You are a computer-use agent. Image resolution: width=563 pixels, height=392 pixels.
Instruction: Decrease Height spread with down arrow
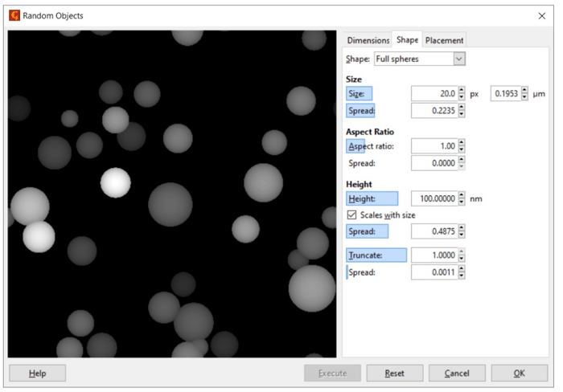[462, 235]
